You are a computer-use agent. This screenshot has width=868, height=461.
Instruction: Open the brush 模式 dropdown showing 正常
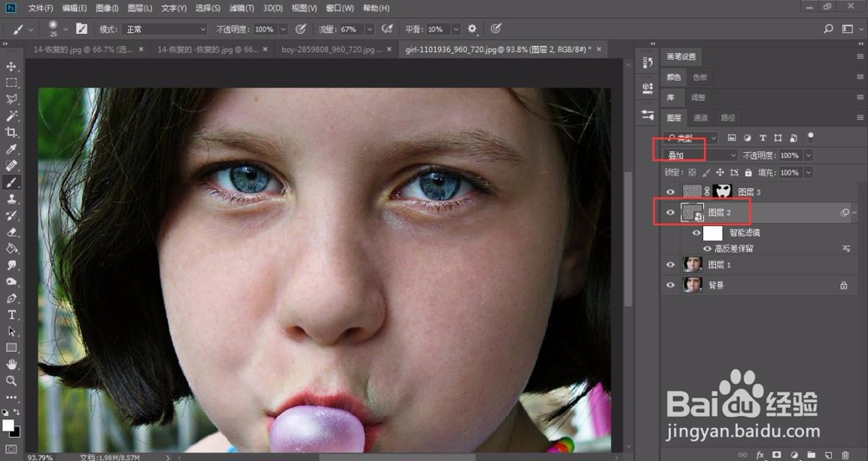164,29
